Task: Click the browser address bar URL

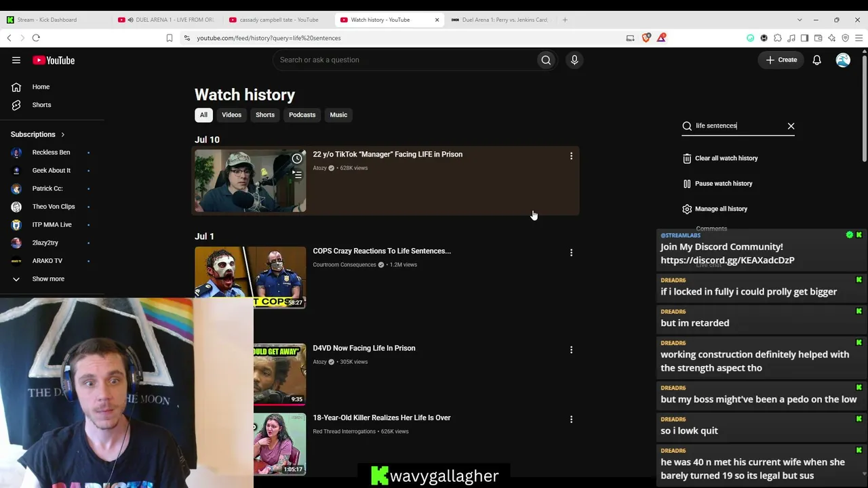Action: (x=269, y=38)
